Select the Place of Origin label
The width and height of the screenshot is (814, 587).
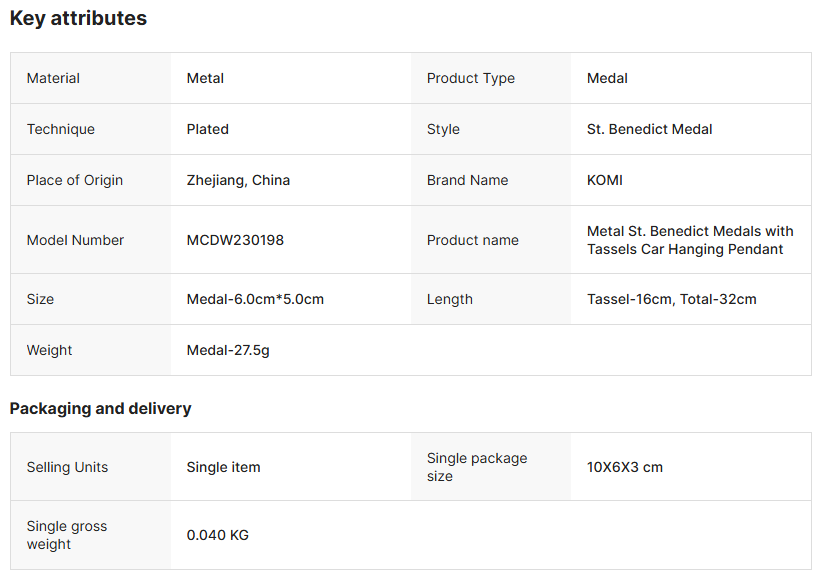(75, 181)
